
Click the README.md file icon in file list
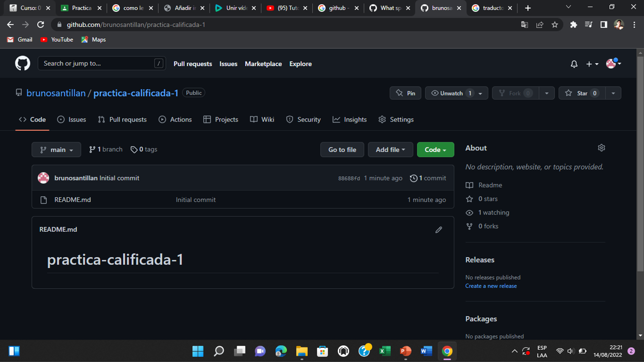tap(43, 199)
